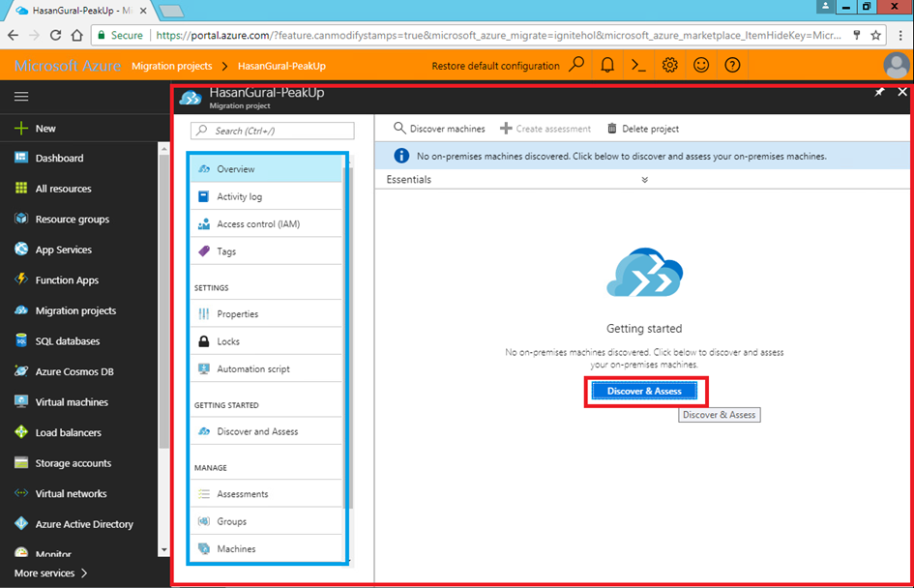Select Overview in the project menu
The height and width of the screenshot is (588, 914).
tap(266, 169)
